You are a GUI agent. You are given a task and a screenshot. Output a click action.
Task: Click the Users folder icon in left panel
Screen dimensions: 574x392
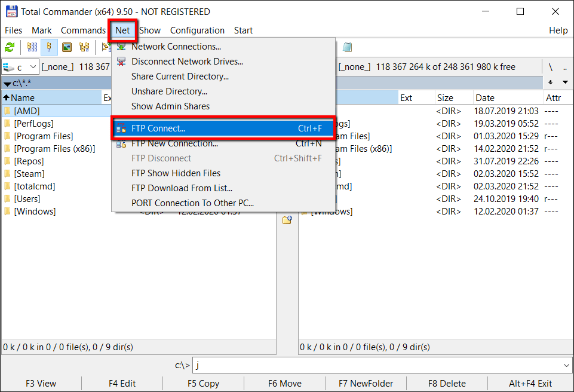7,199
